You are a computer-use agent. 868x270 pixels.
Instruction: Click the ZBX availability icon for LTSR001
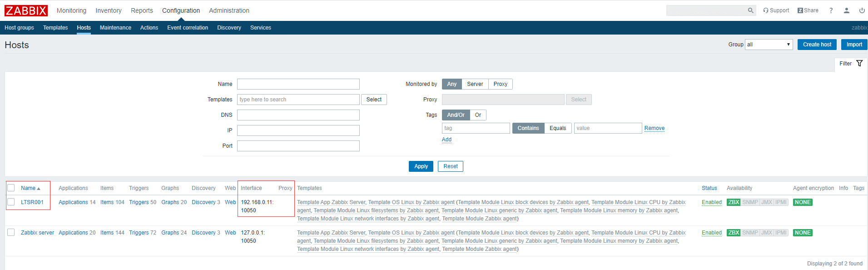734,202
